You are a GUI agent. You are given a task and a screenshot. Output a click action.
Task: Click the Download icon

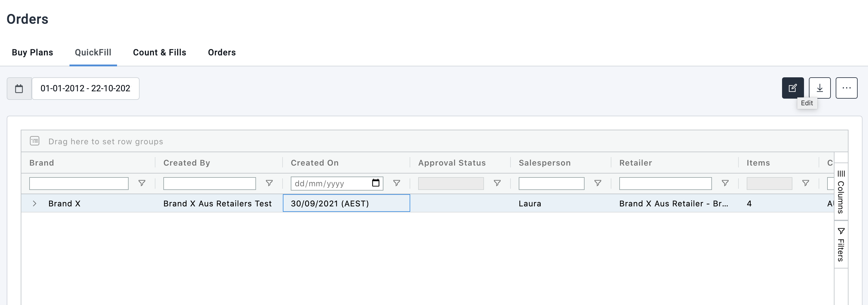tap(820, 88)
